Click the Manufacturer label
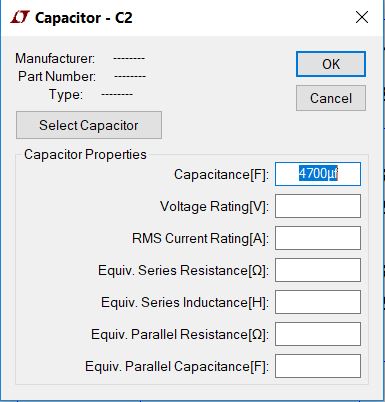The image size is (385, 402). (x=55, y=59)
